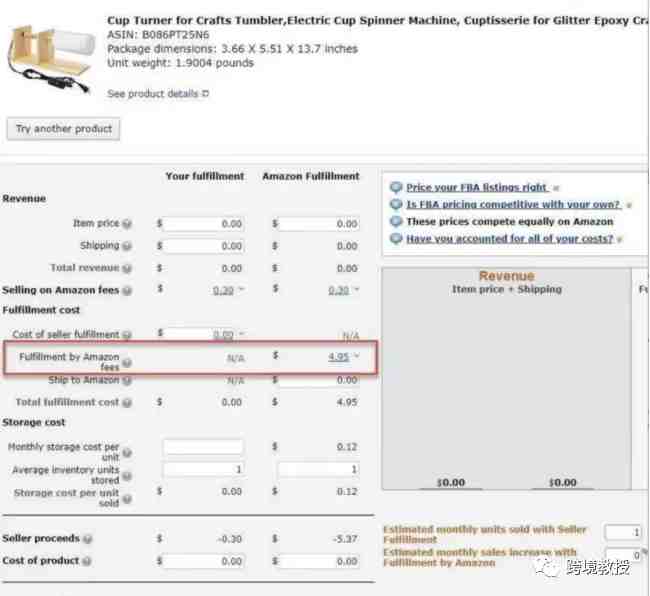Click the Total revenue help icon
650x596 pixels.
[127, 269]
